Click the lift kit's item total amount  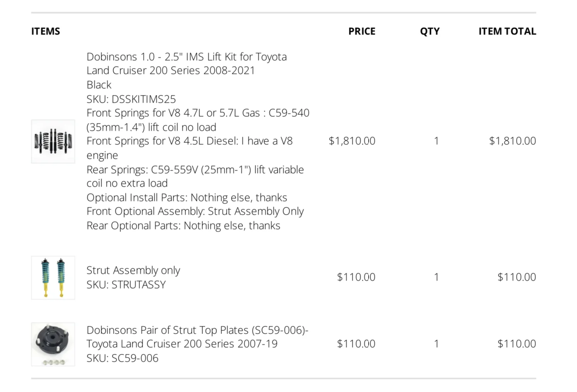(512, 141)
